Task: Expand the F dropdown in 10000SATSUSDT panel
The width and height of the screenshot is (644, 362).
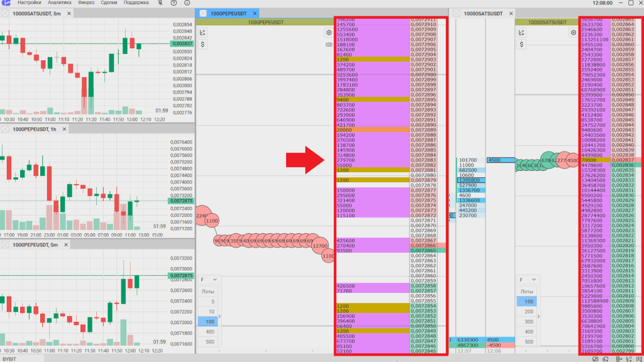Action: pyautogui.click(x=526, y=279)
